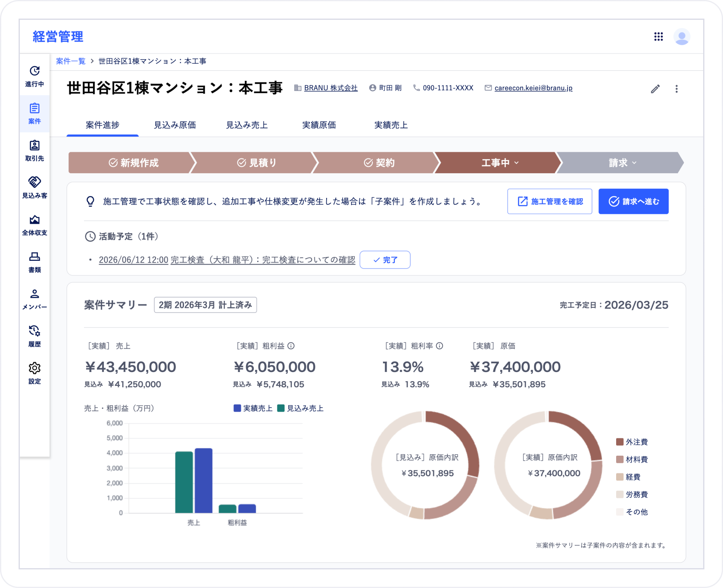
Task: Click the ¥6,050,000 gross profit value
Action: [x=274, y=367]
